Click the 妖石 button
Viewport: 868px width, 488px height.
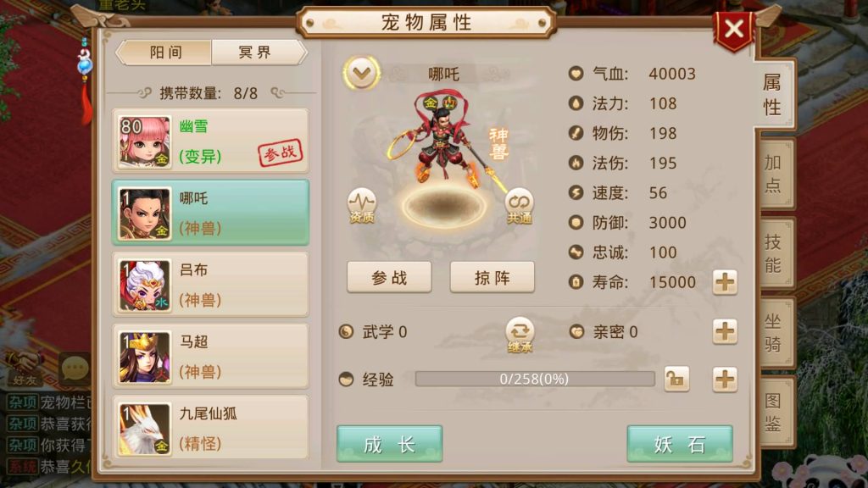[680, 444]
